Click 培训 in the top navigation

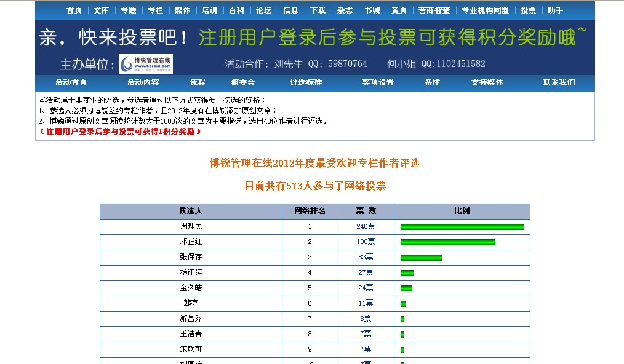pyautogui.click(x=209, y=10)
